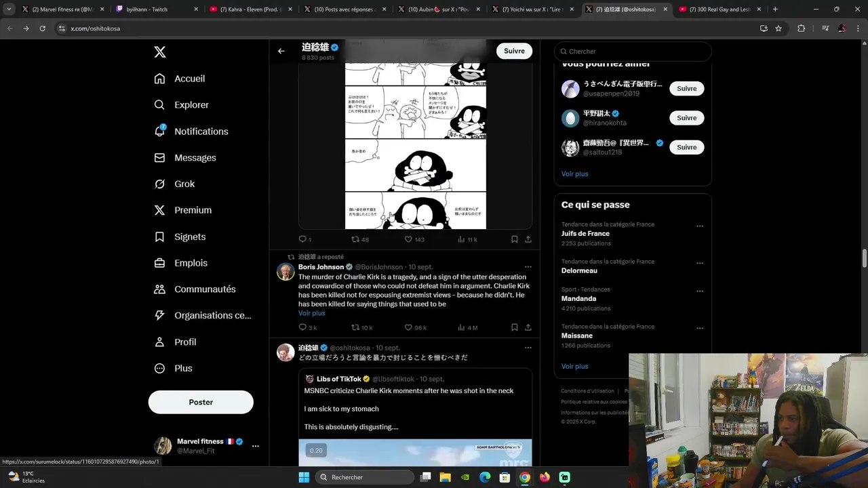Image resolution: width=868 pixels, height=488 pixels.
Task: Open Communautés in the sidebar
Action: 195,289
